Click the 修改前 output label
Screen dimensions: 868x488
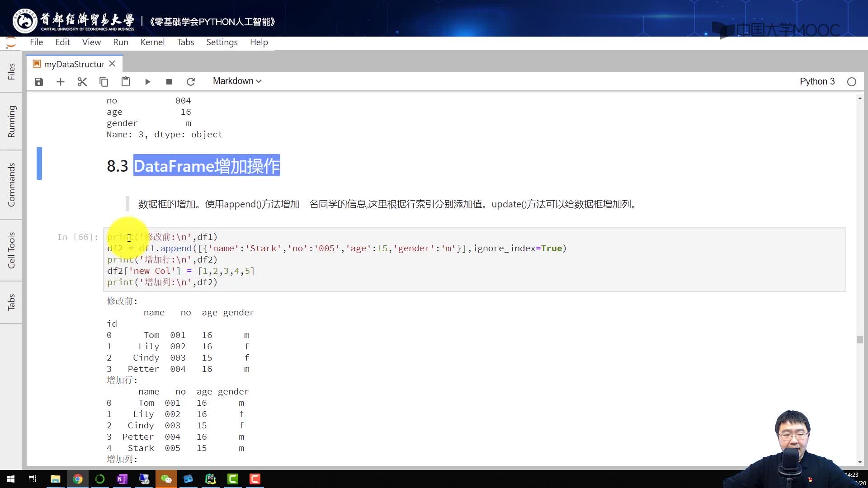click(122, 301)
